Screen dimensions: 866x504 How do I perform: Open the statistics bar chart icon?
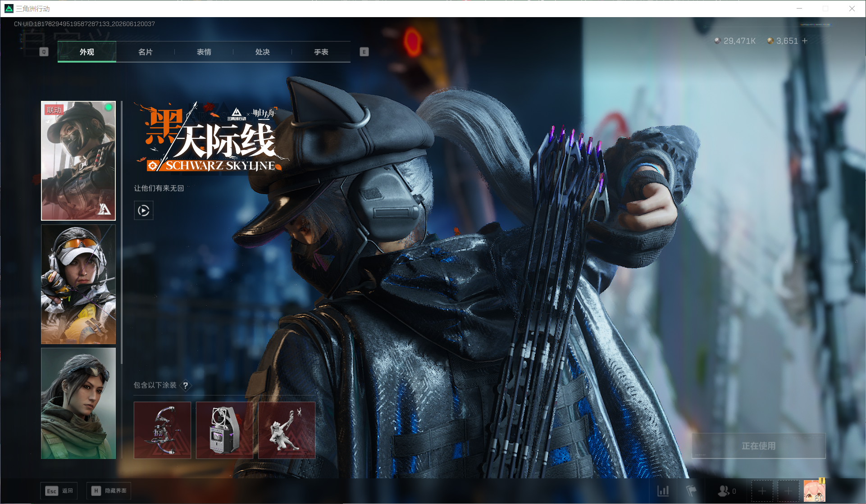pos(663,490)
